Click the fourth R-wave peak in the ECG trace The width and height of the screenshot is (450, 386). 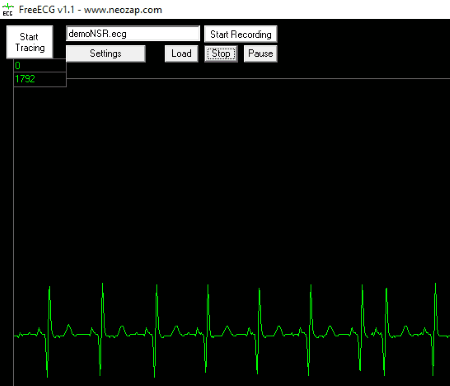pos(208,286)
